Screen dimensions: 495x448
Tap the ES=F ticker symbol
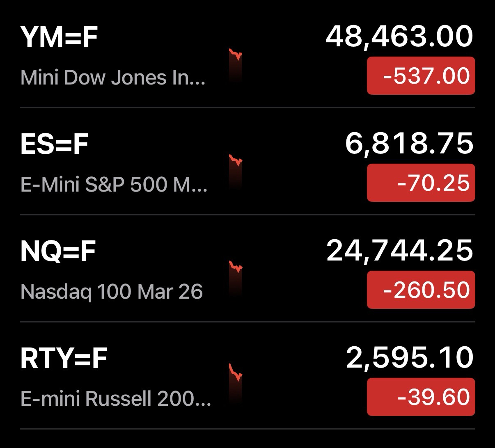click(x=54, y=144)
